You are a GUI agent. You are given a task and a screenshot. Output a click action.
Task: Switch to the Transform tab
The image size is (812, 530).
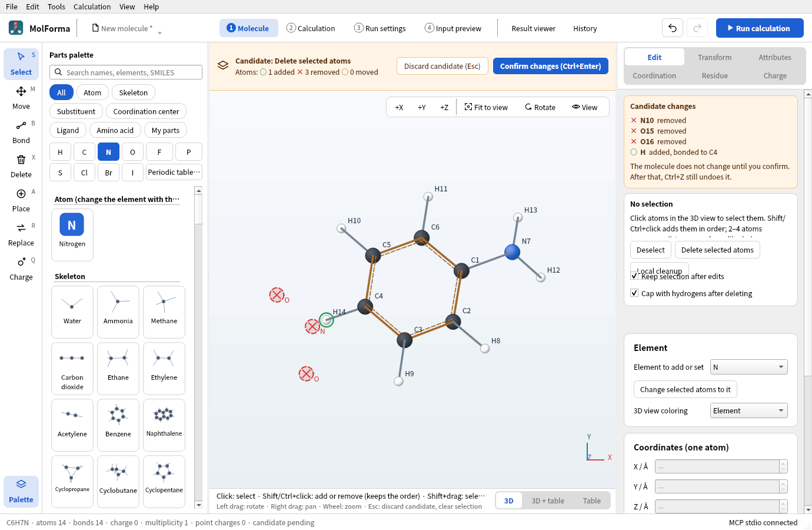coord(715,57)
